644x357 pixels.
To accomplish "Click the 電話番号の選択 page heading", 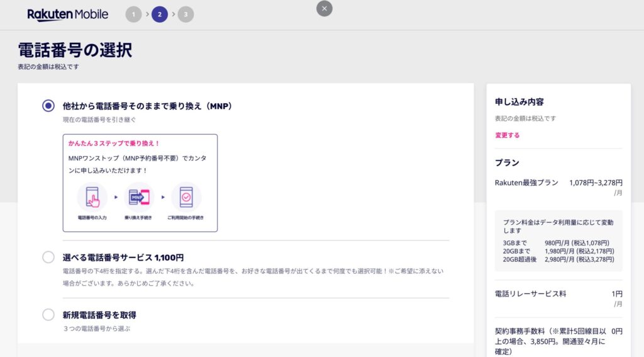I will point(75,50).
